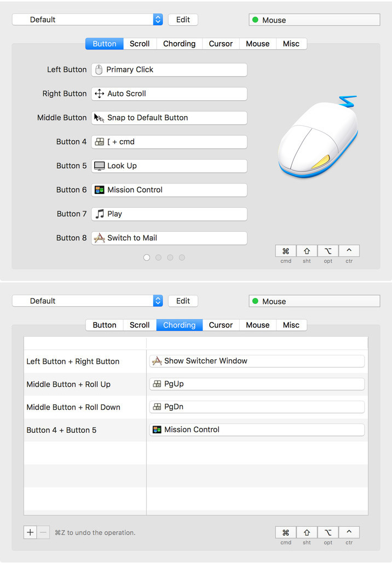Click the Switch to Mail app icon
This screenshot has width=392, height=568.
99,238
